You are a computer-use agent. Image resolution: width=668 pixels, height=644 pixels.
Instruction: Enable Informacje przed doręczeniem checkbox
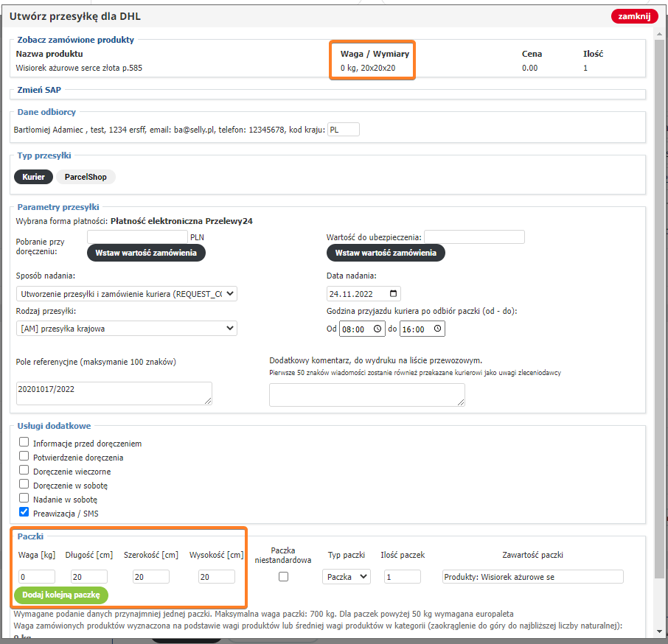pos(24,444)
